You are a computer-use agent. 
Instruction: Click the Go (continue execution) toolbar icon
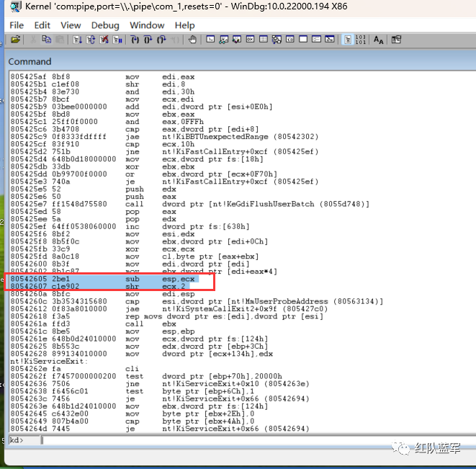click(77, 40)
